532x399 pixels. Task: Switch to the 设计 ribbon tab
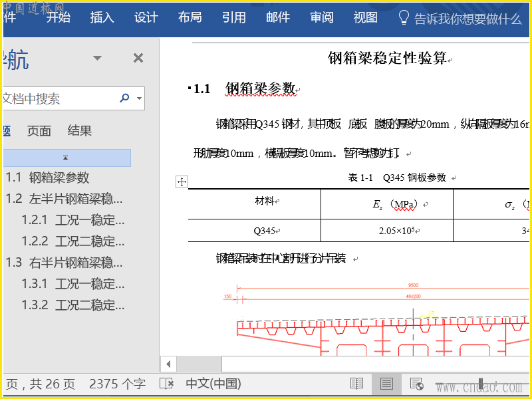point(146,17)
